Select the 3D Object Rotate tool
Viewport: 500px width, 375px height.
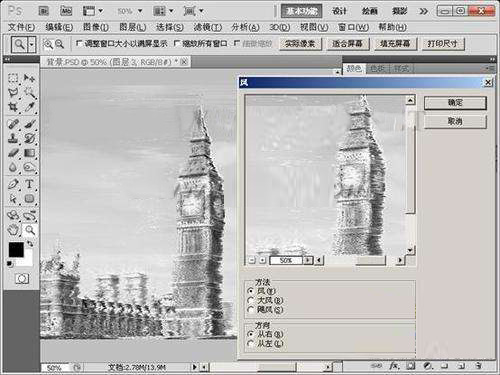click(13, 215)
